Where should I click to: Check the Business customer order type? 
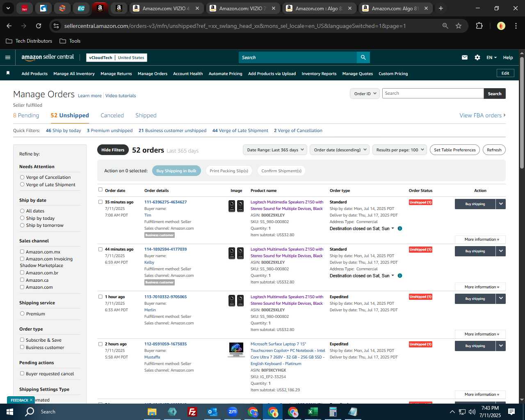pyautogui.click(x=22, y=347)
